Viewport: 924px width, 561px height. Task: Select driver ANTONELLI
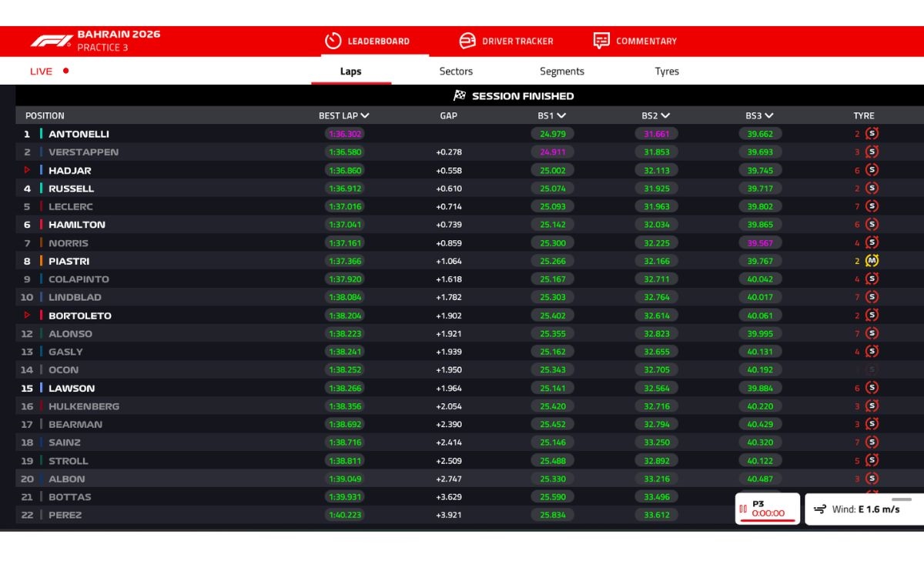tap(79, 134)
